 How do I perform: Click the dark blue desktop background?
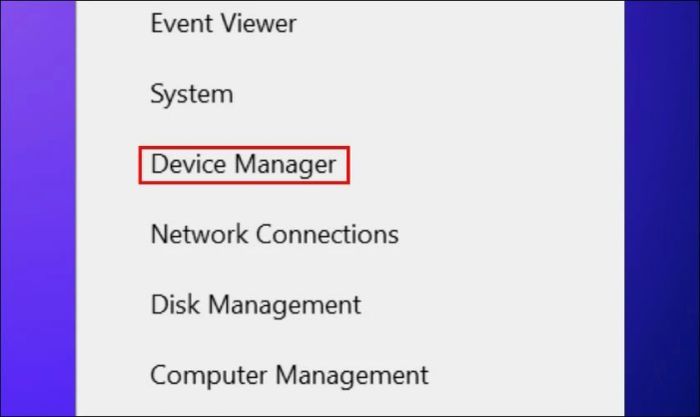pyautogui.click(x=662, y=200)
